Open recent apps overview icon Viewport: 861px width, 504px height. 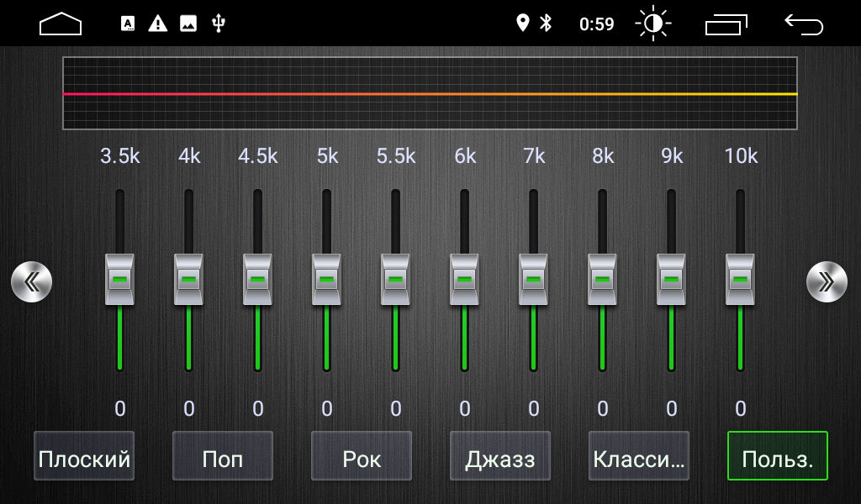726,24
